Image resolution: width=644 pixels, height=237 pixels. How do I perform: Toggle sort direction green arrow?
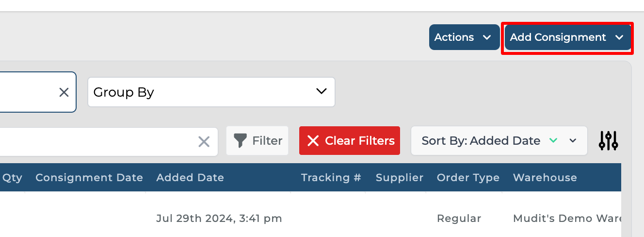pos(553,140)
